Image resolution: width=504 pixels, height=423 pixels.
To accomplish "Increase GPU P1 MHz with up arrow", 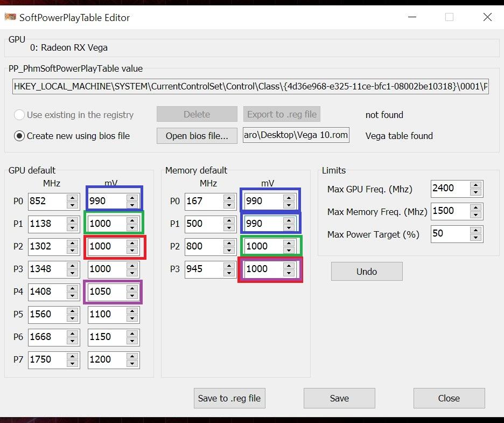I will coord(73,220).
